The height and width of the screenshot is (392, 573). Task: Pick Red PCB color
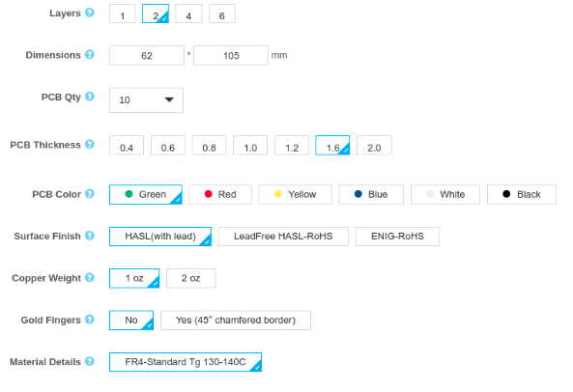[220, 194]
